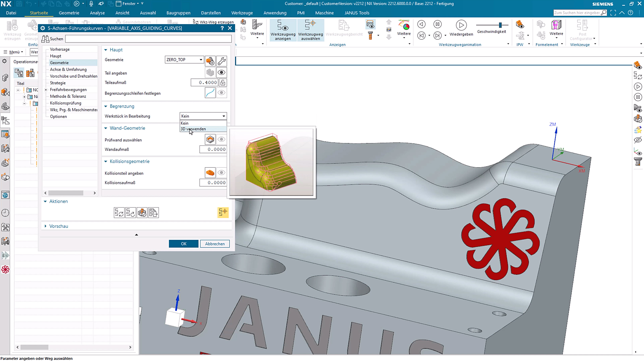The width and height of the screenshot is (644, 362).
Task: Expand the Vorschau section
Action: [45, 226]
